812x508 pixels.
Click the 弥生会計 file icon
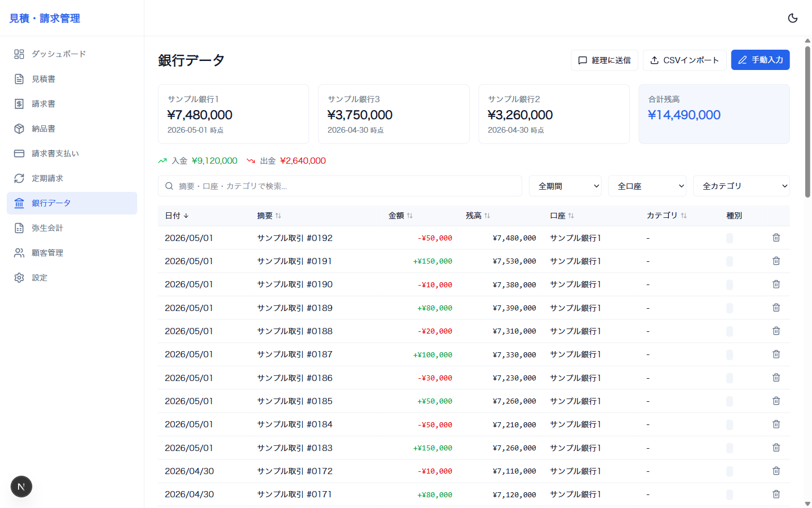tap(19, 228)
